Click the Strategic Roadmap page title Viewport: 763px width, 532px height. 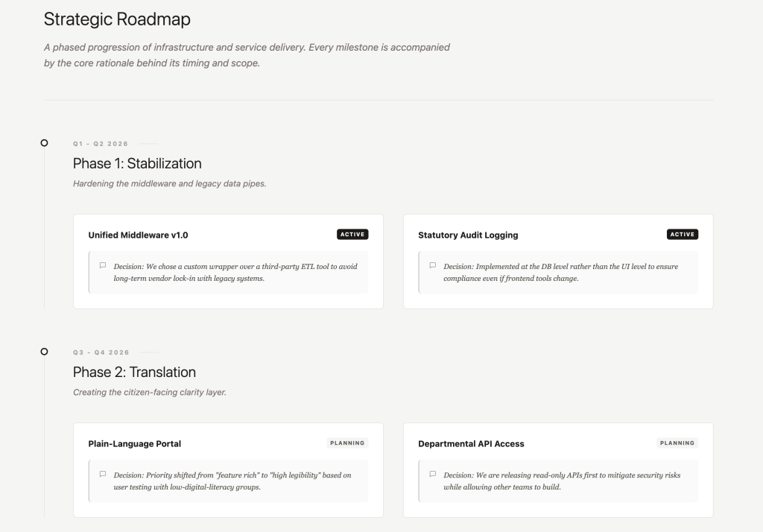[x=117, y=19]
